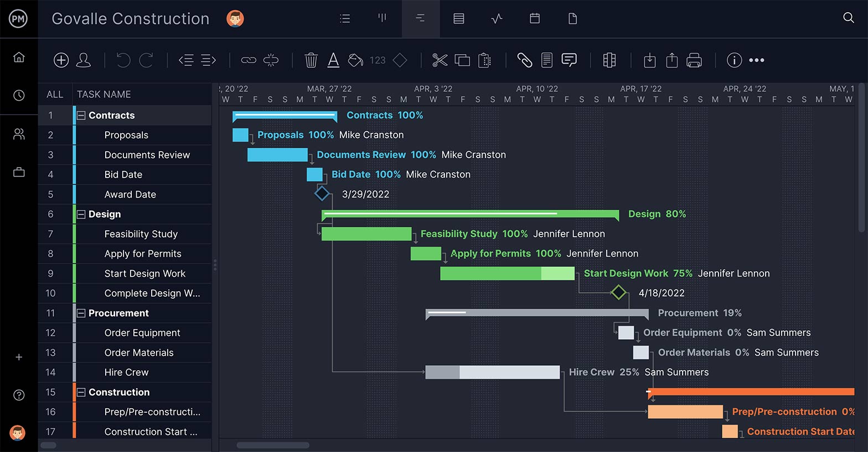Image resolution: width=868 pixels, height=452 pixels.
Task: Select the Hire Crew task row
Action: coord(126,372)
